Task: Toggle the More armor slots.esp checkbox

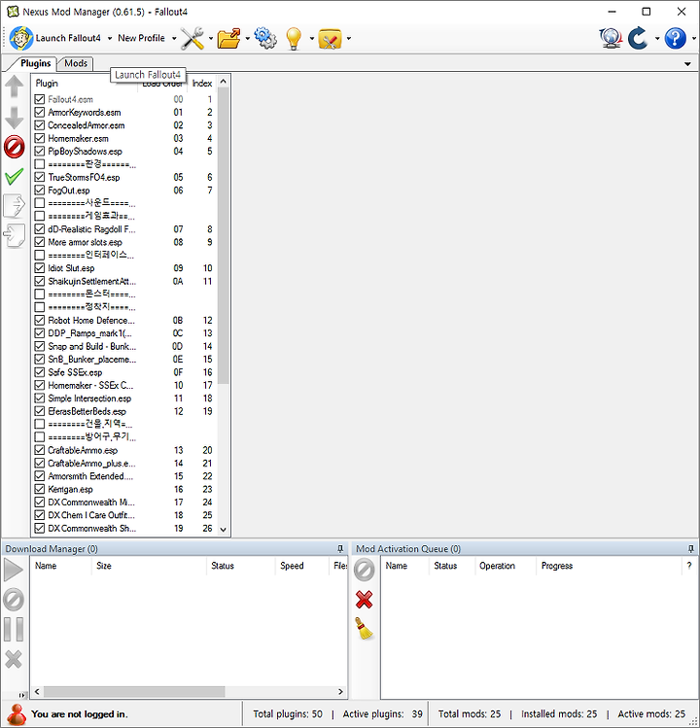Action: (40, 242)
